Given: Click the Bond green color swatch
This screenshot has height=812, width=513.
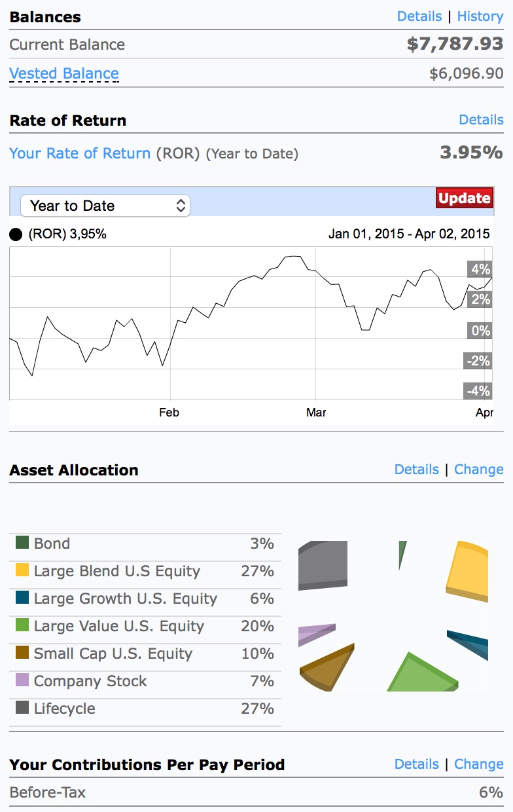Looking at the screenshot, I should (22, 543).
